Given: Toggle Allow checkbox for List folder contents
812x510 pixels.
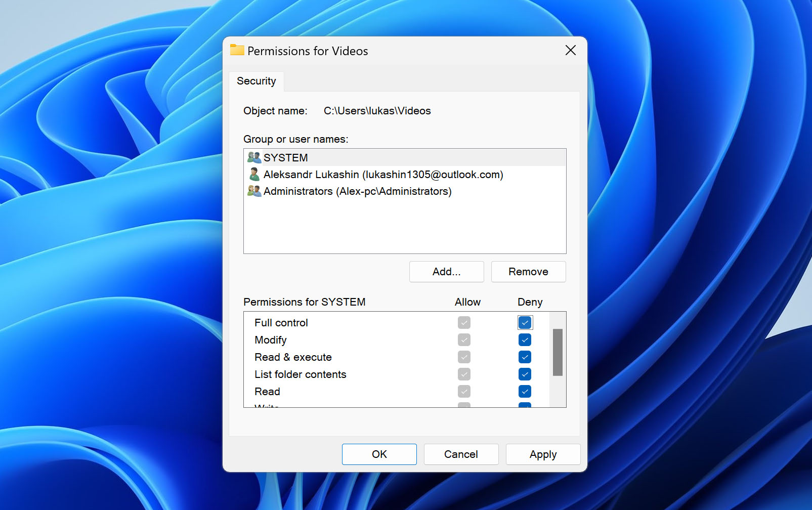Looking at the screenshot, I should point(464,374).
